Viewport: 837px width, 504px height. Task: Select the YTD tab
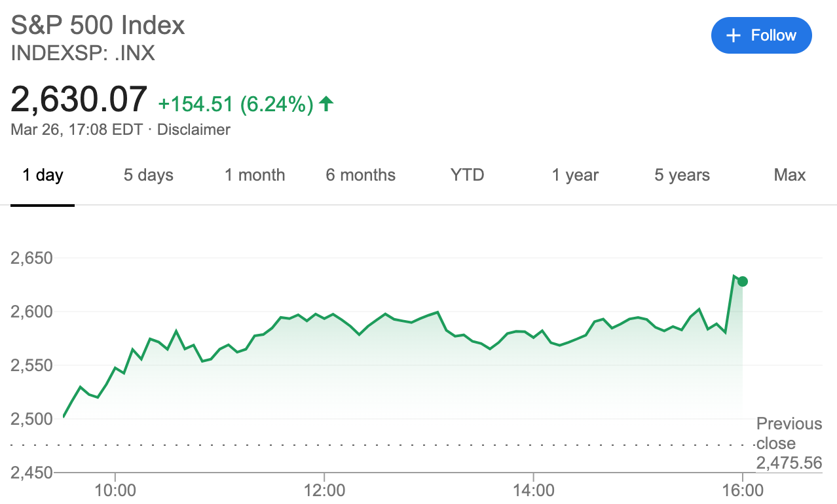[467, 175]
